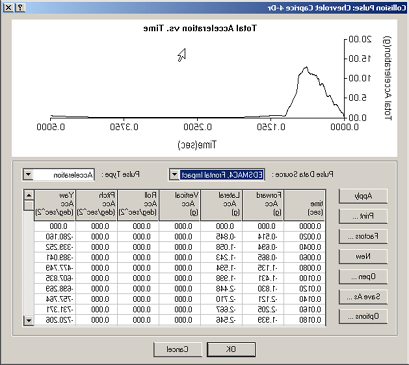Click the Save As... button
The image size is (409, 365).
click(363, 296)
